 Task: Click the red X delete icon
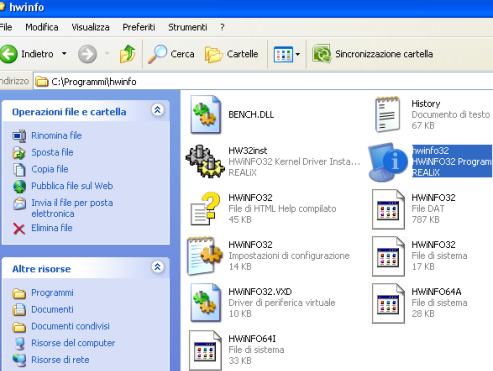pyautogui.click(x=19, y=229)
